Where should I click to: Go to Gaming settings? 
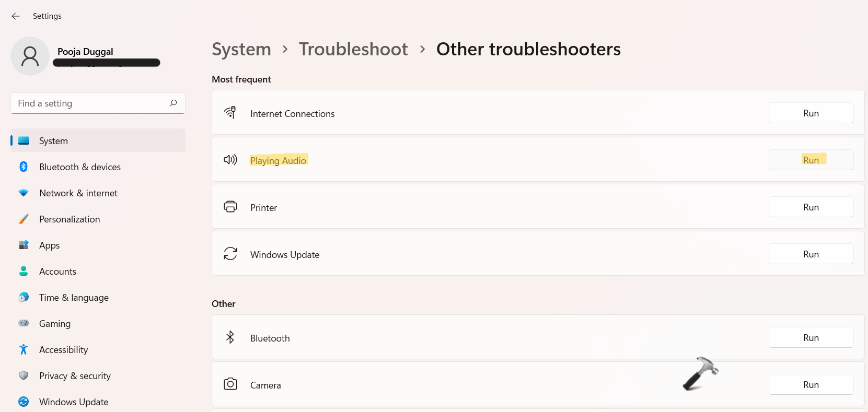55,324
